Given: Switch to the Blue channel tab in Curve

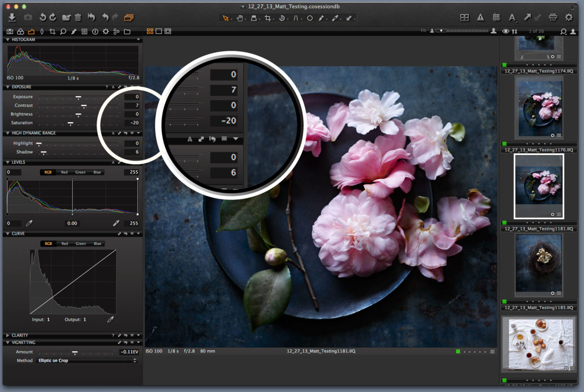Looking at the screenshot, I should coord(97,244).
